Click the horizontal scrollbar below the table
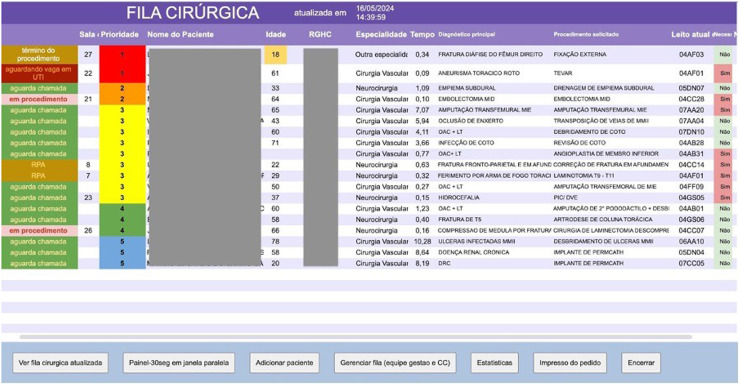This screenshot has width=740, height=385. click(x=356, y=337)
